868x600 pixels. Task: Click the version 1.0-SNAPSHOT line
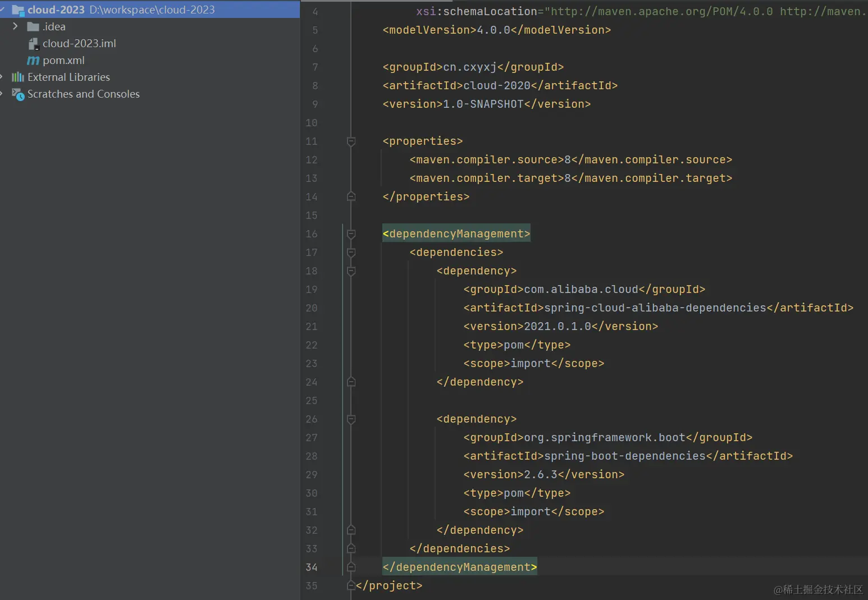click(486, 104)
